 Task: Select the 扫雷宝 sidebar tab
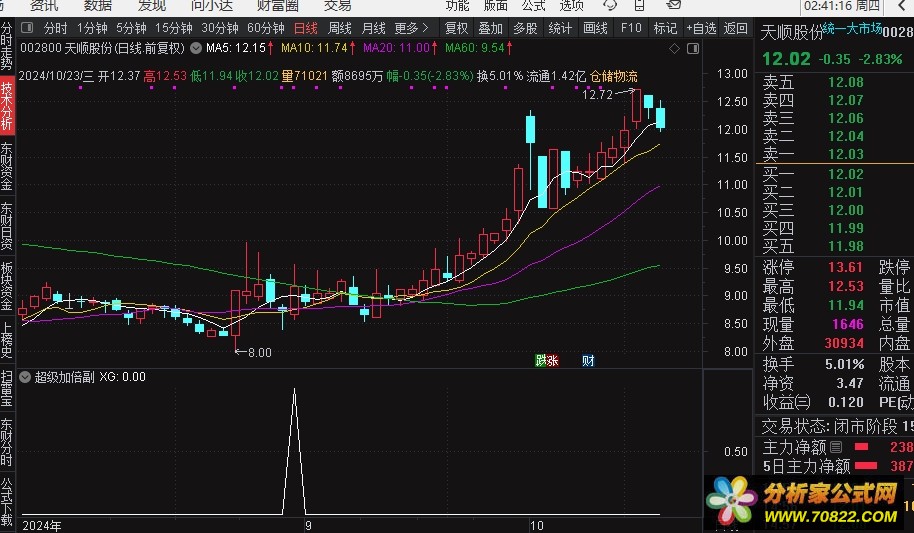pos(6,388)
